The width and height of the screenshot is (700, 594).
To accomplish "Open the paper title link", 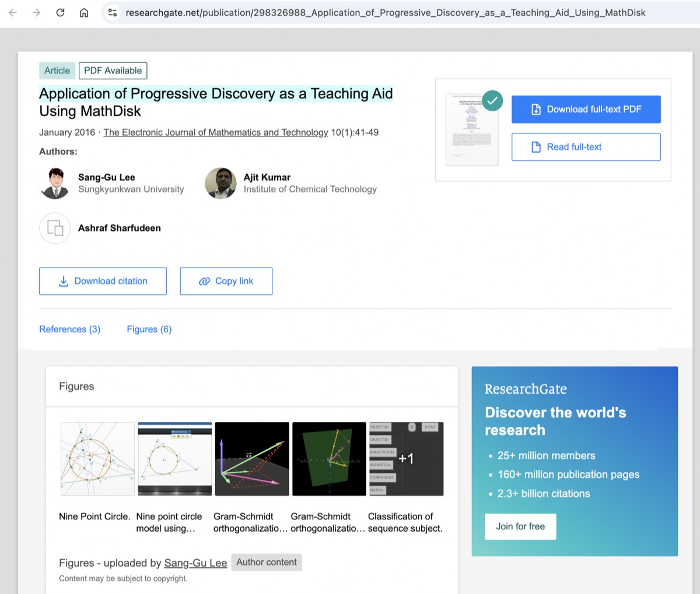I will click(216, 102).
